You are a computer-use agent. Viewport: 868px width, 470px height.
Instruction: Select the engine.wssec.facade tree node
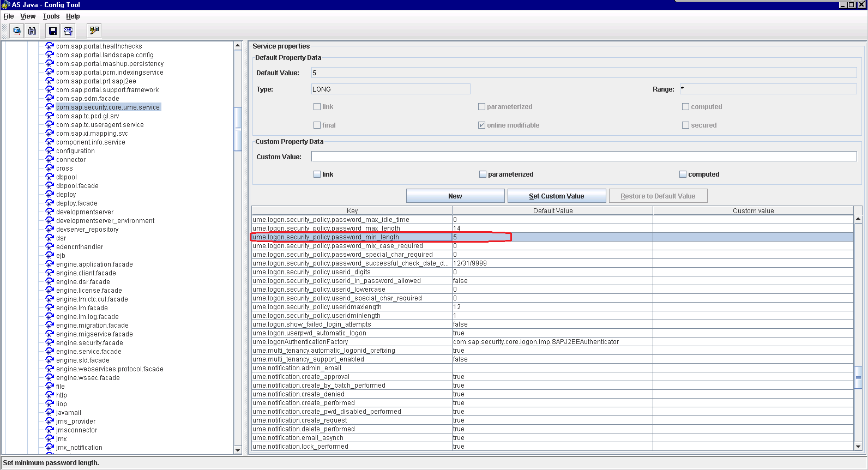(x=88, y=377)
